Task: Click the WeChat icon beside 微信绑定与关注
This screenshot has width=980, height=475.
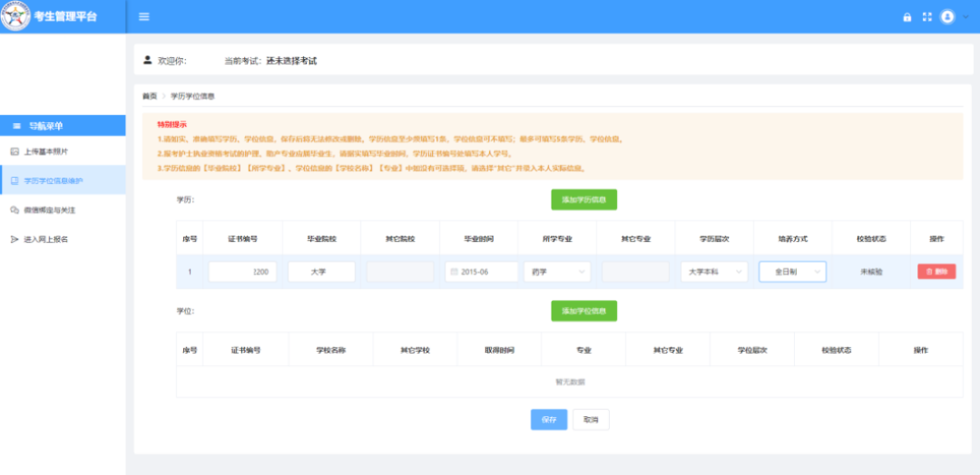Action: [15, 210]
